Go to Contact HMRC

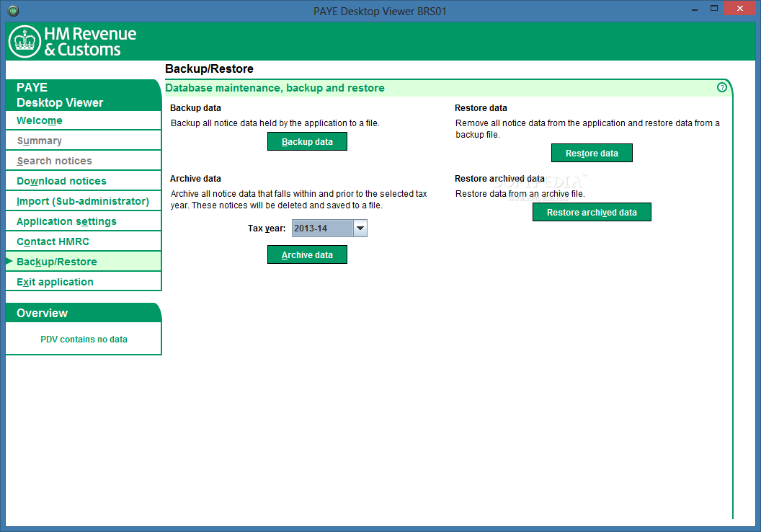pos(84,241)
